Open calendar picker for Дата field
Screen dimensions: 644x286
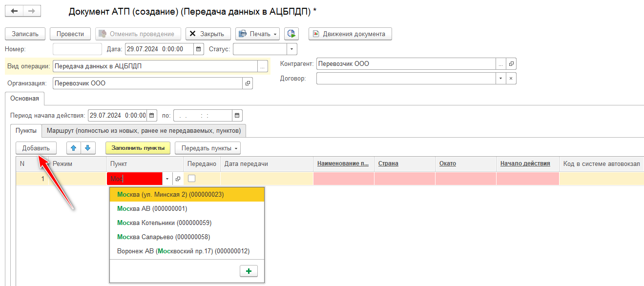coord(198,49)
